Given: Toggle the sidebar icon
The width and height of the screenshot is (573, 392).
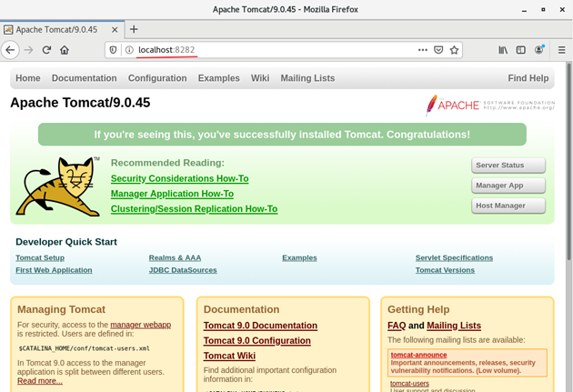Looking at the screenshot, I should [x=521, y=50].
